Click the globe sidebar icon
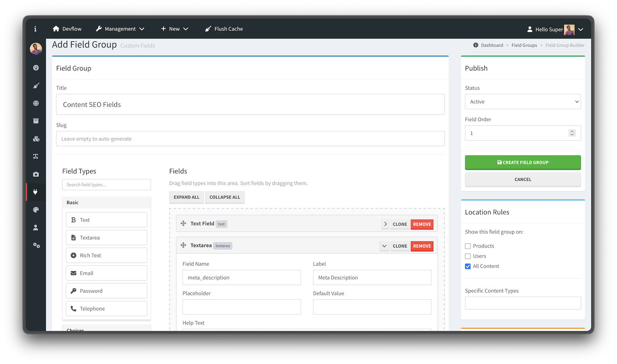 [x=36, y=103]
